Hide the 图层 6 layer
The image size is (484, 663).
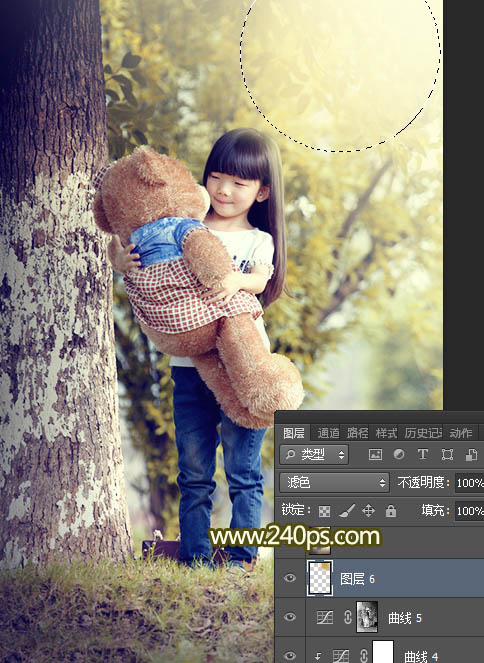(290, 578)
